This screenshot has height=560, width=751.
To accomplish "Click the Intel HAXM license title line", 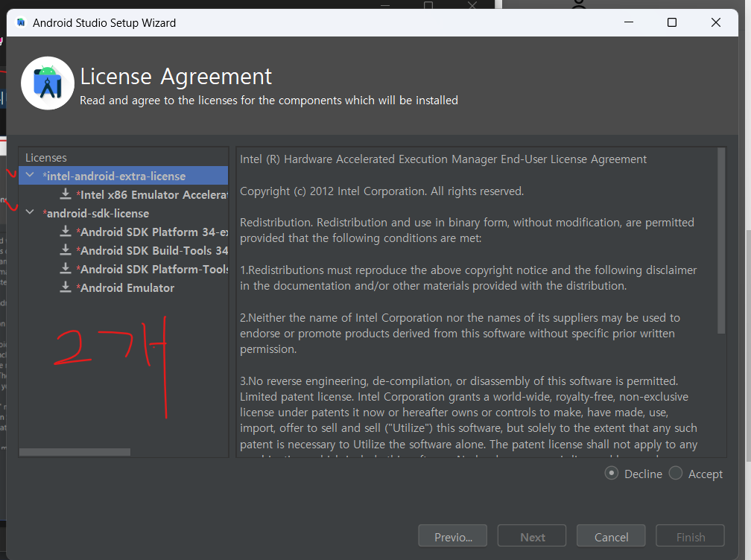I will [443, 159].
